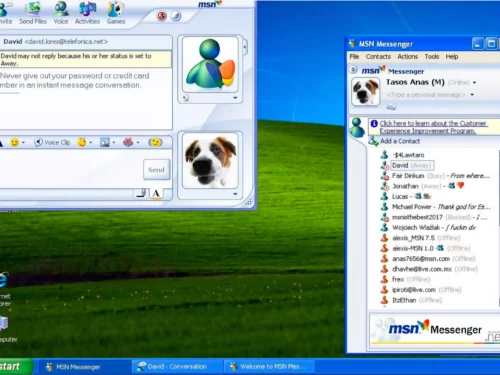Select contact Jonathan (Away)

click(422, 186)
